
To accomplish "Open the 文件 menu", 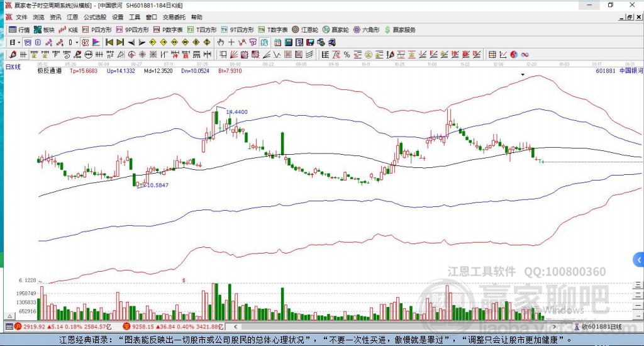I will (x=21, y=17).
